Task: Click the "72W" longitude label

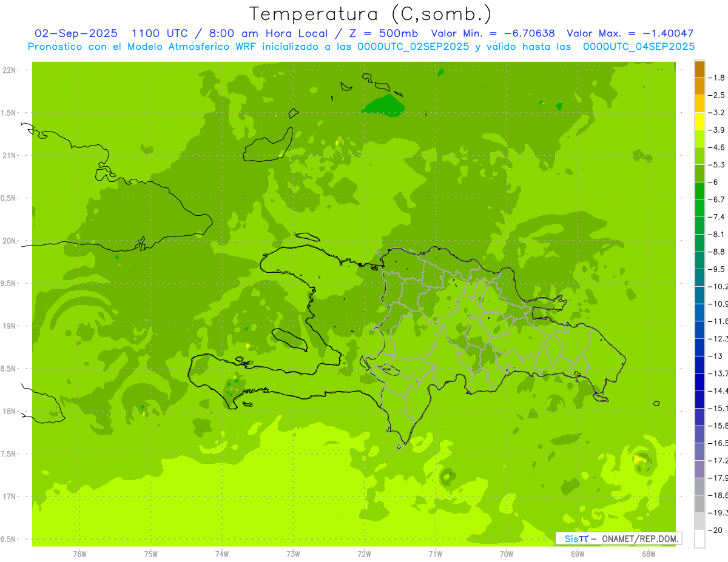Action: pos(365,554)
